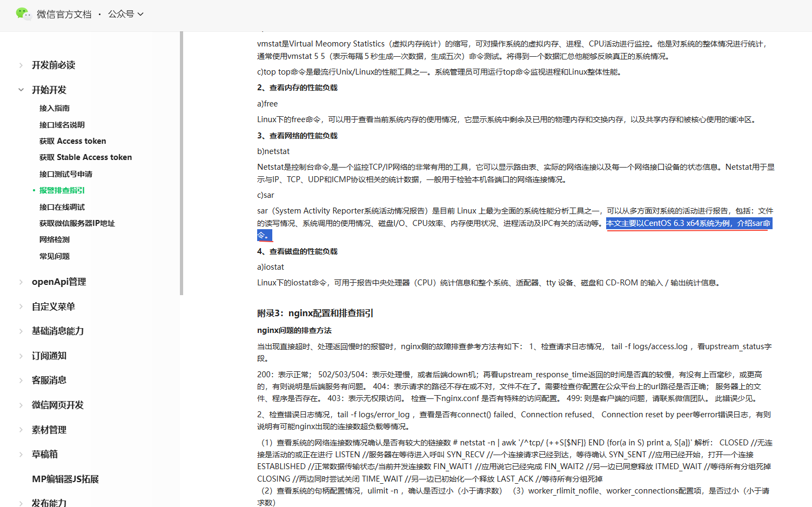The height and width of the screenshot is (507, 812).
Task: Click heading 4、查看磁盘的性能负载
Action: pos(297,251)
